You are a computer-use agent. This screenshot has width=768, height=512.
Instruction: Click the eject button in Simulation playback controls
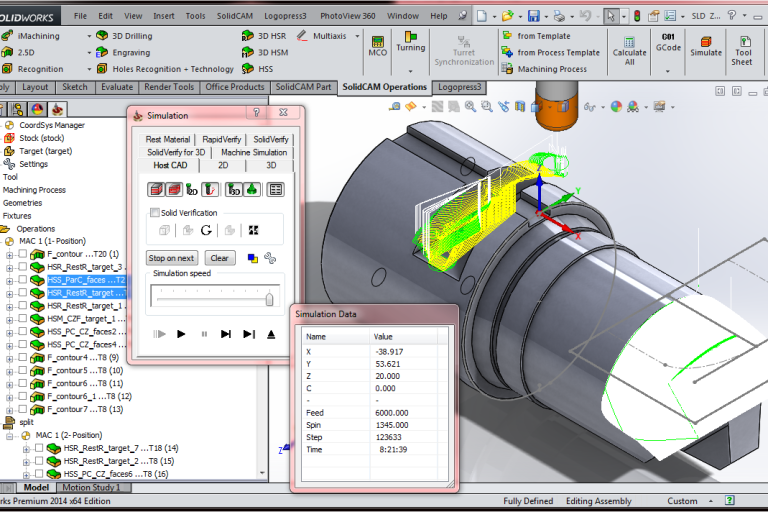point(271,334)
